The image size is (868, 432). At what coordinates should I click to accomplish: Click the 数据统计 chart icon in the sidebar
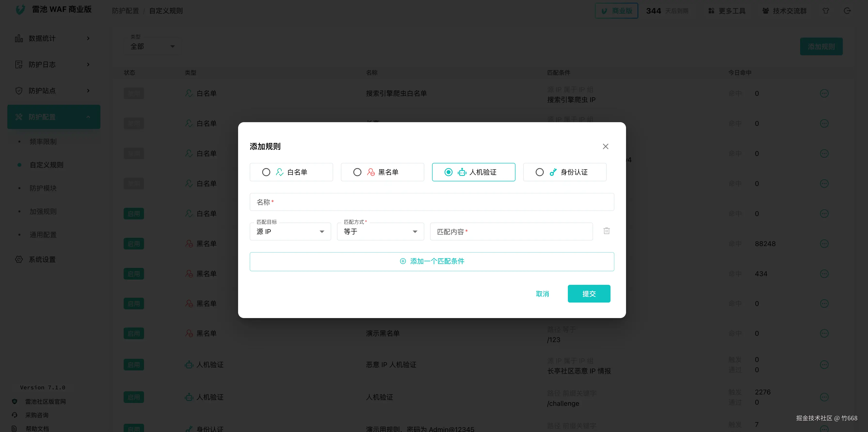pyautogui.click(x=19, y=38)
